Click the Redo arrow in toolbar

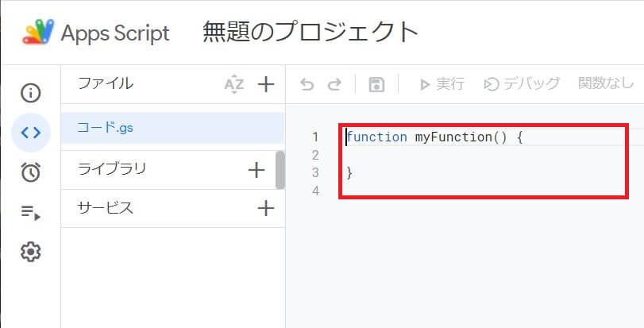pyautogui.click(x=334, y=84)
